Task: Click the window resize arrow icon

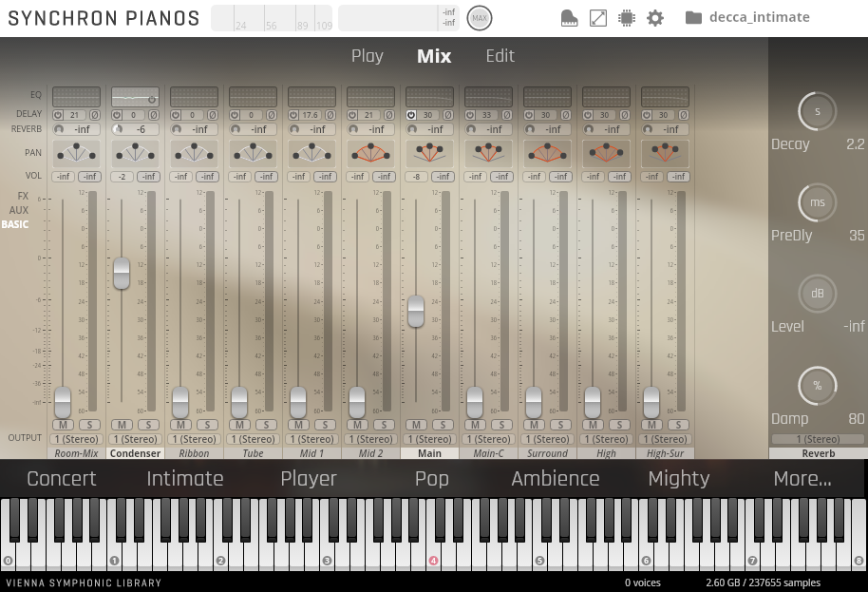Action: (598, 18)
